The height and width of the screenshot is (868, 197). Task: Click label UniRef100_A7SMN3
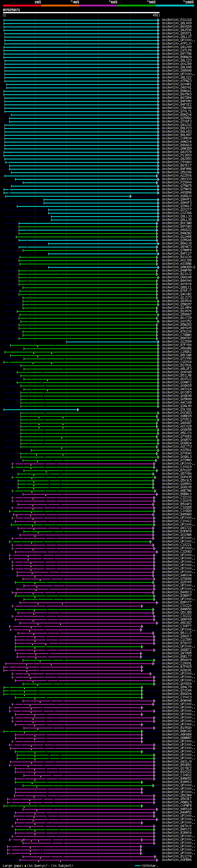coord(177,460)
